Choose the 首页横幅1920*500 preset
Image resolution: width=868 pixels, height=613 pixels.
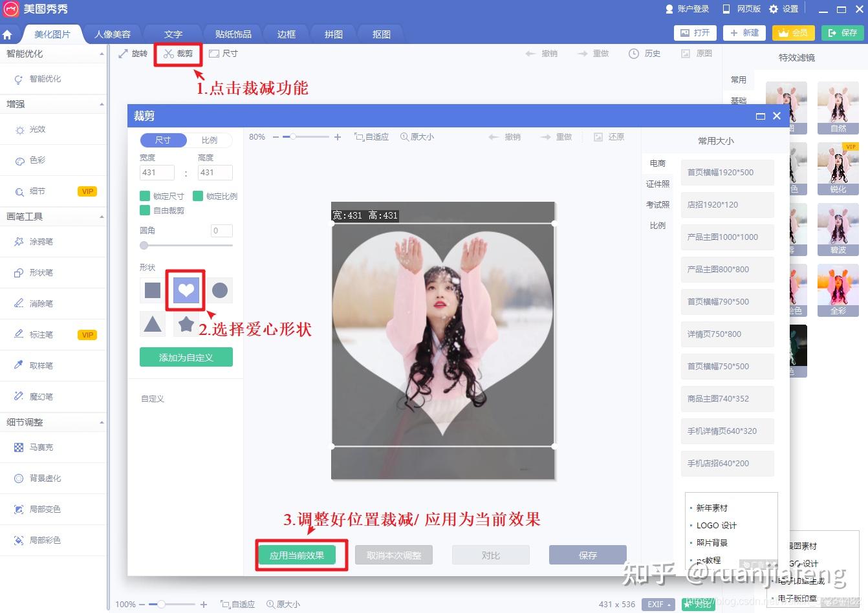728,173
